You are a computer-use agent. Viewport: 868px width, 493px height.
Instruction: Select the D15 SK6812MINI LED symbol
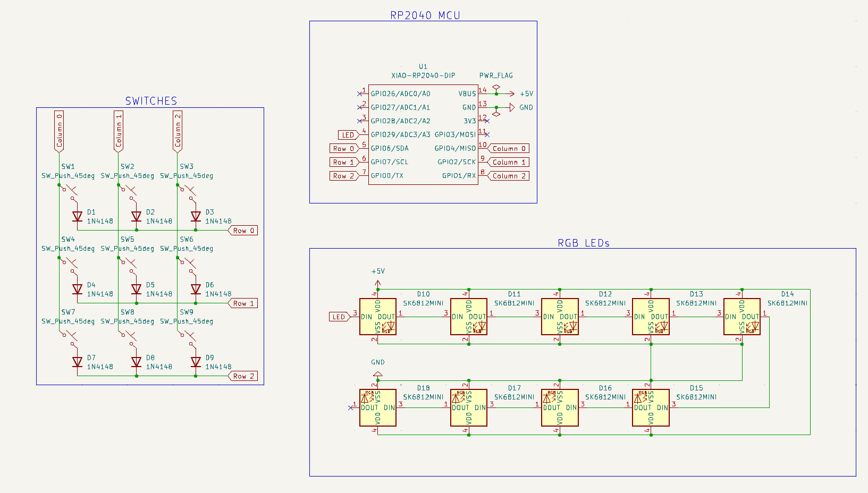[x=651, y=407]
